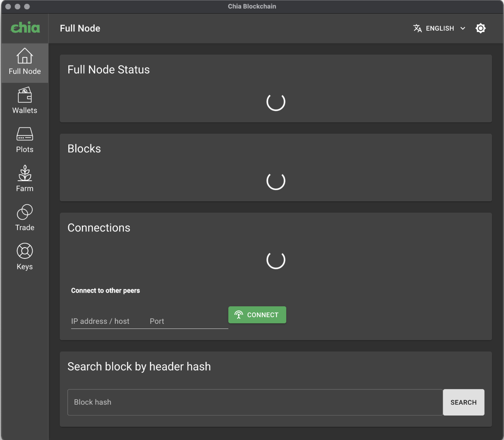Open the Farm section
The height and width of the screenshot is (440, 504).
pyautogui.click(x=25, y=180)
